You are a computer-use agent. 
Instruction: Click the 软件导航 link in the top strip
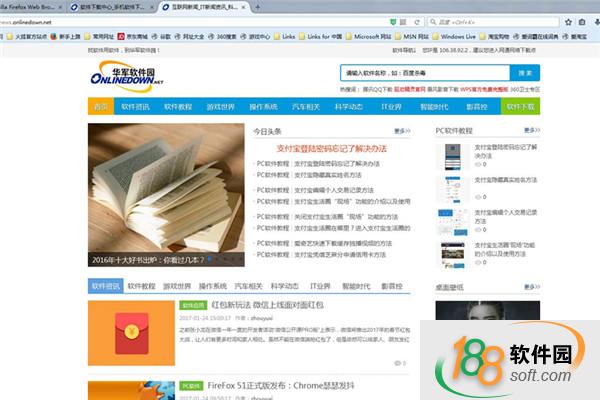point(404,50)
